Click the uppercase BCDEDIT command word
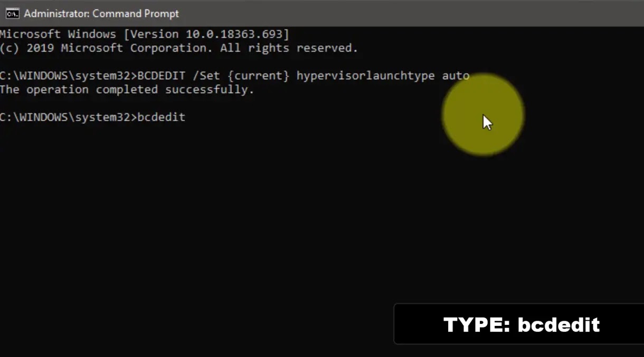 tap(162, 76)
